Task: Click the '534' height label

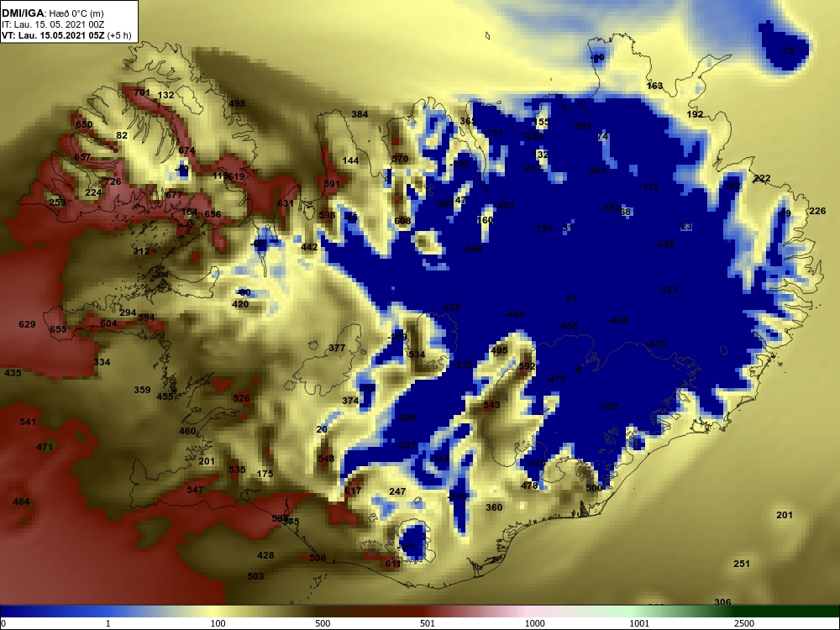Action: click(417, 354)
